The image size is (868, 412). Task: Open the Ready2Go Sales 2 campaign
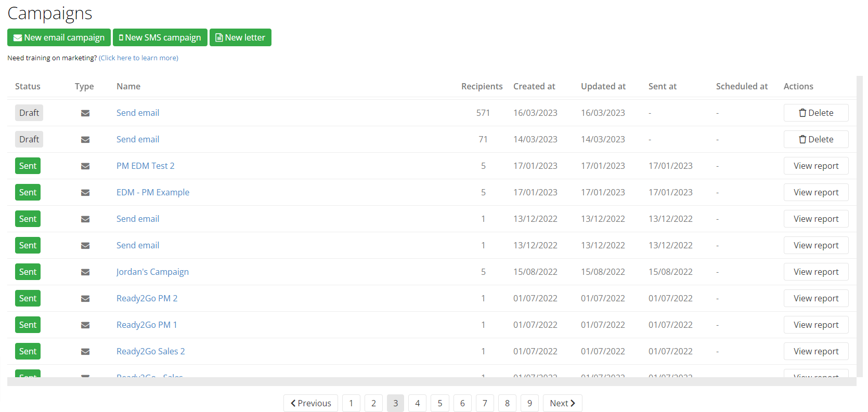[150, 351]
